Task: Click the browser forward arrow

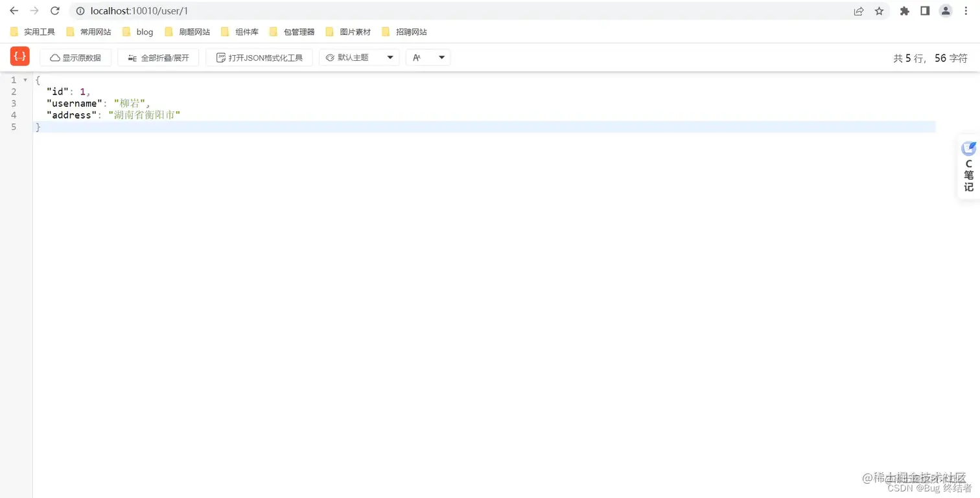Action: (34, 11)
